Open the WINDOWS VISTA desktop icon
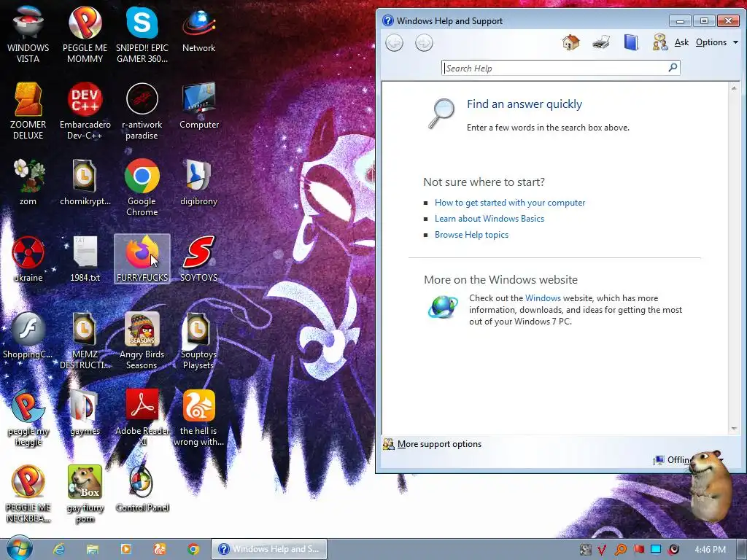This screenshot has height=560, width=747. [x=28, y=34]
